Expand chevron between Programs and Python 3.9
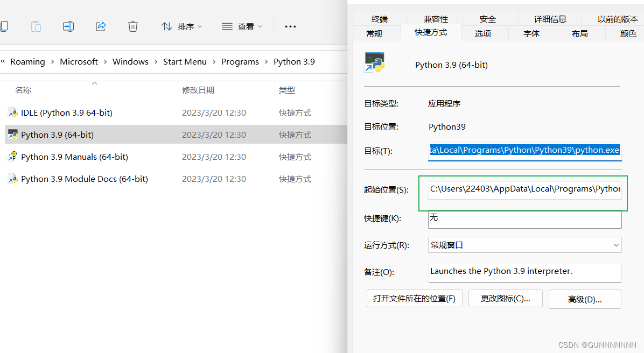Screen dimensions: 644x353 [x=266, y=61]
